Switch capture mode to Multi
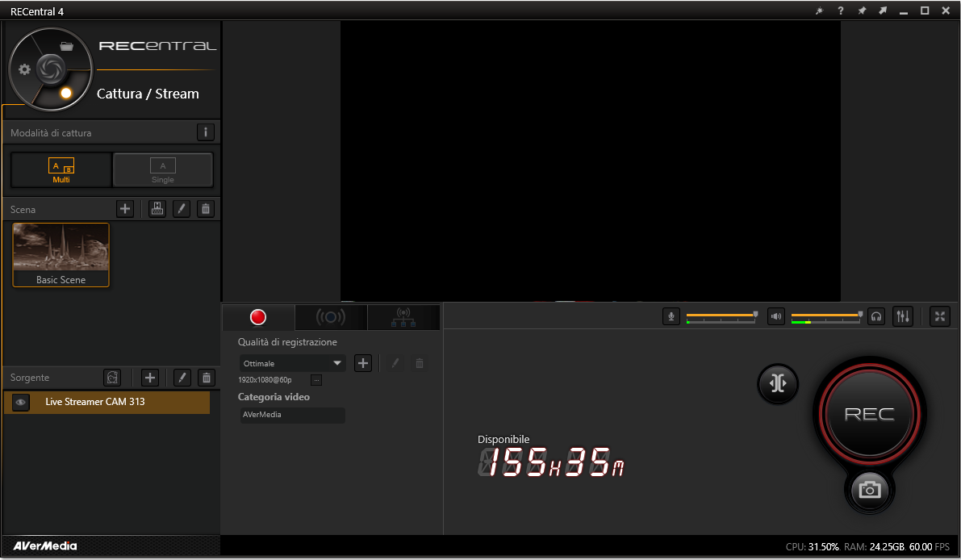This screenshot has width=961, height=560. 61,169
